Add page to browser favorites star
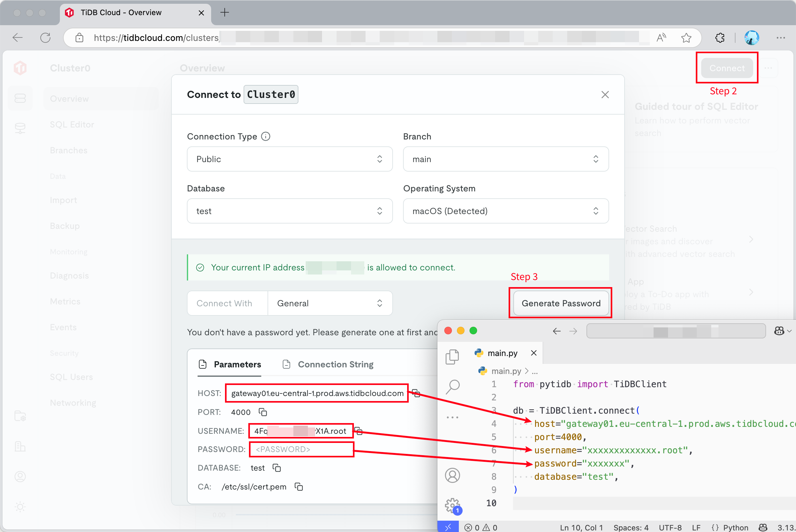This screenshot has height=532, width=796. point(686,38)
